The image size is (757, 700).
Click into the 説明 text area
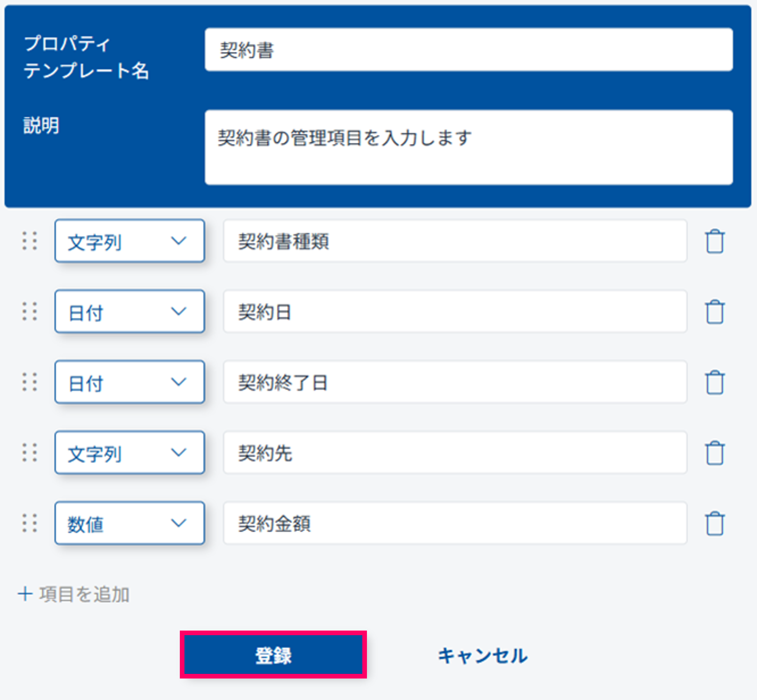coord(468,147)
